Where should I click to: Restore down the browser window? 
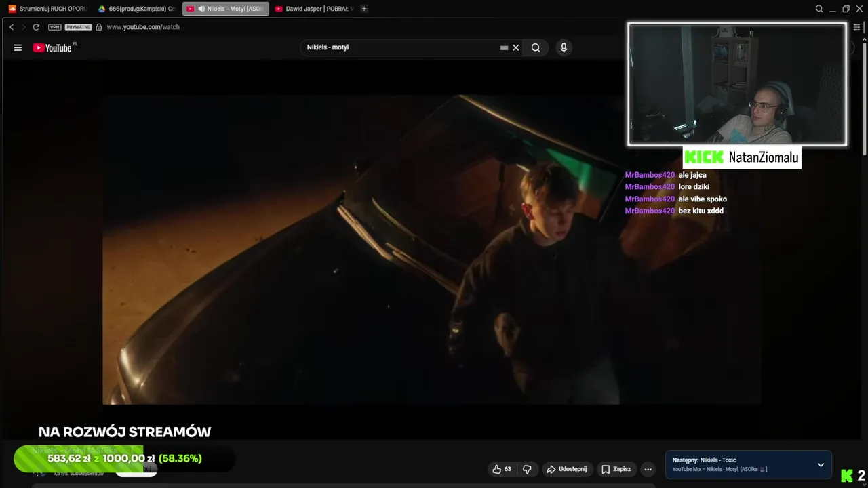click(846, 9)
